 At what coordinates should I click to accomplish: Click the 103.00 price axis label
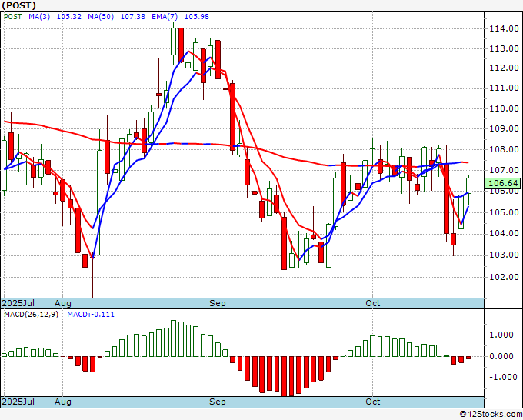(x=504, y=255)
